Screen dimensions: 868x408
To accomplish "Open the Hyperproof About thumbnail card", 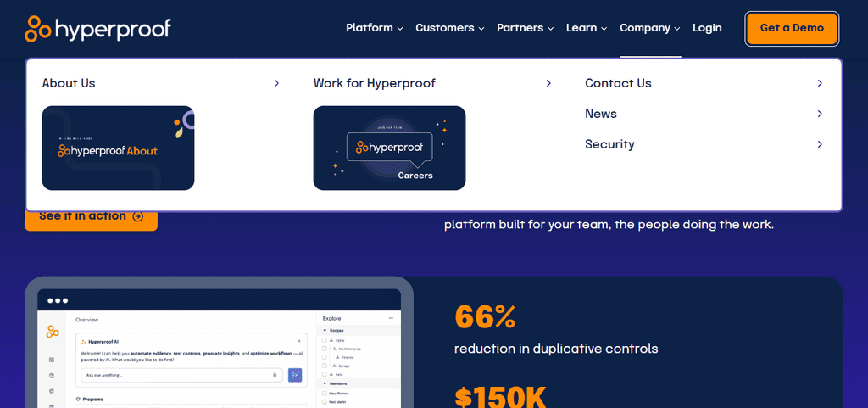I will pos(118,148).
